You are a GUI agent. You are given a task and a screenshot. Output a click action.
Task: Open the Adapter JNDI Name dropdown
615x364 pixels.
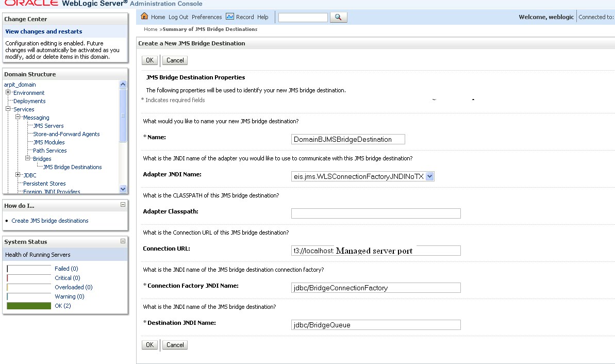tap(429, 176)
